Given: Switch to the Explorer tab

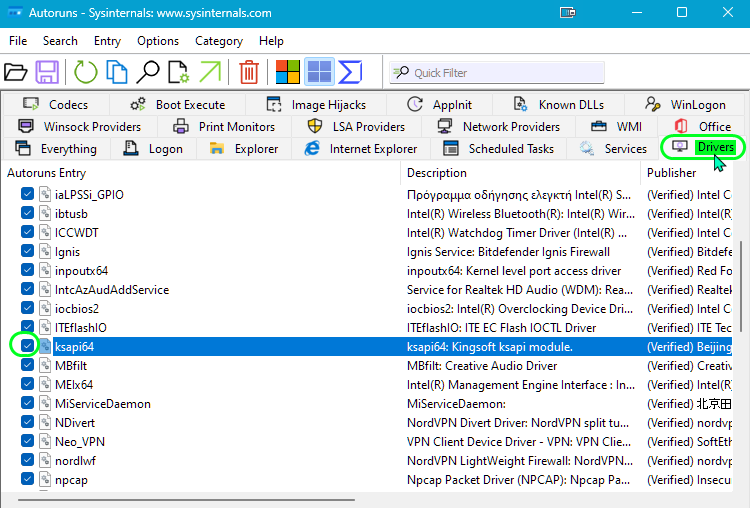Looking at the screenshot, I should [x=243, y=149].
